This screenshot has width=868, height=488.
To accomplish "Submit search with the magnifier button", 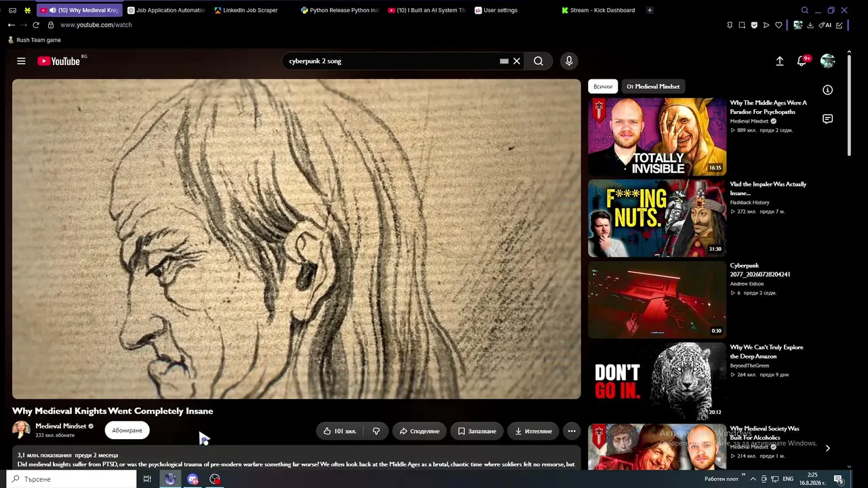I will point(538,61).
